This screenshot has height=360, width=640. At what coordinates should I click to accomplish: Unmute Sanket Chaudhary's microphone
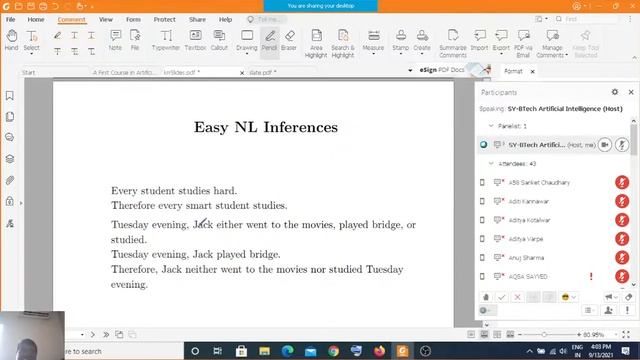point(622,182)
